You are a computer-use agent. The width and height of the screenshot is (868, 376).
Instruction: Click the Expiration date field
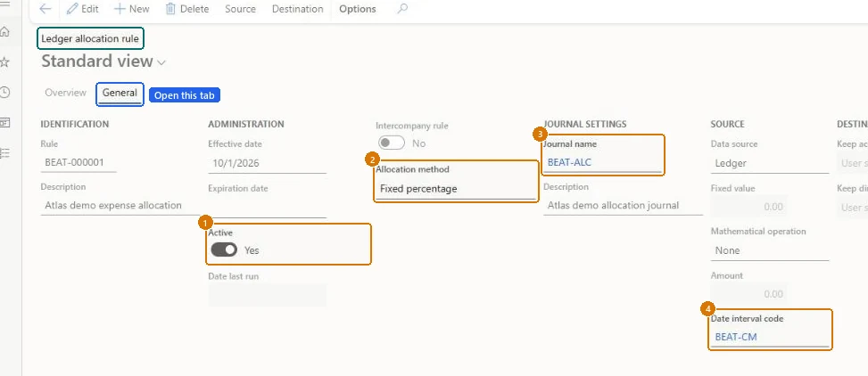(267, 208)
